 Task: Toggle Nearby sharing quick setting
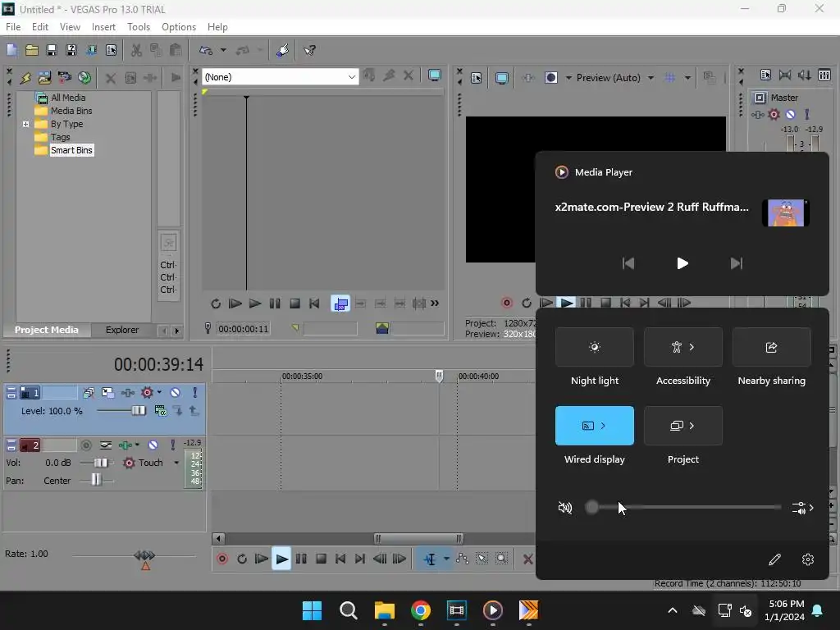pyautogui.click(x=771, y=347)
